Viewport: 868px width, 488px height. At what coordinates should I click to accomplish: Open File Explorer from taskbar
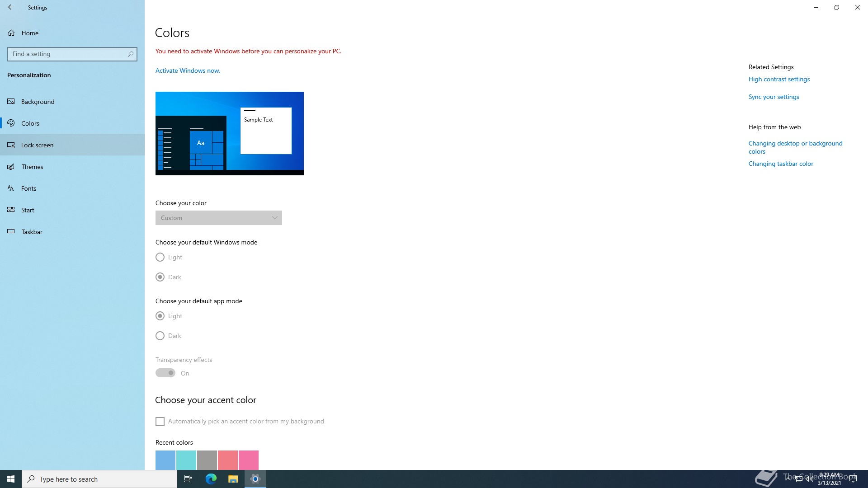[x=233, y=479]
